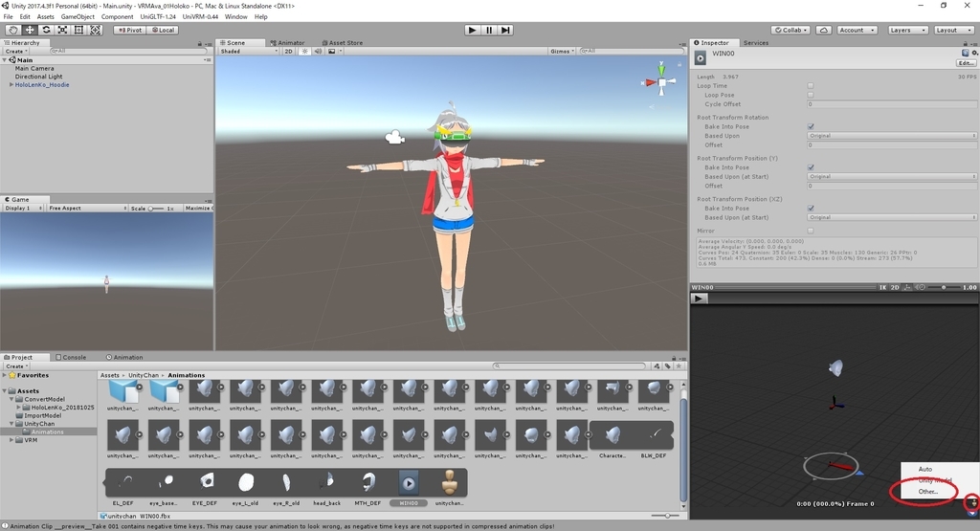The image size is (980, 531).
Task: Toggle the Mirror checkbox
Action: [x=811, y=231]
